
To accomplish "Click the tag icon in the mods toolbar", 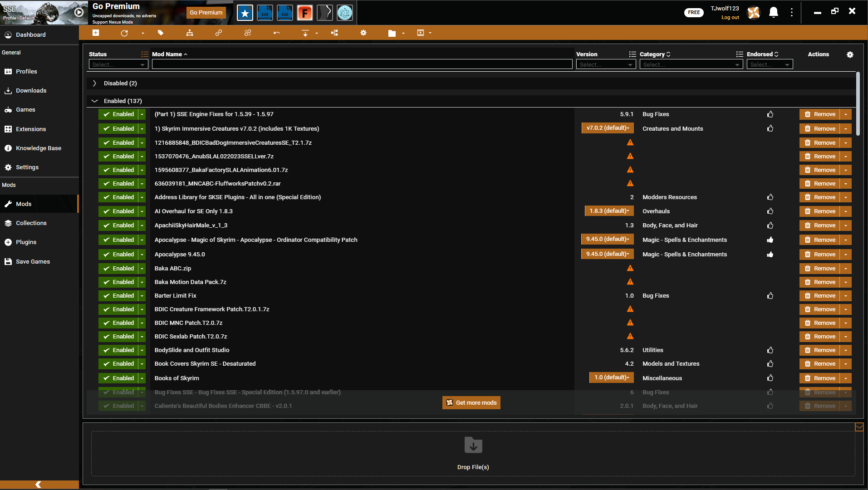I will click(161, 33).
